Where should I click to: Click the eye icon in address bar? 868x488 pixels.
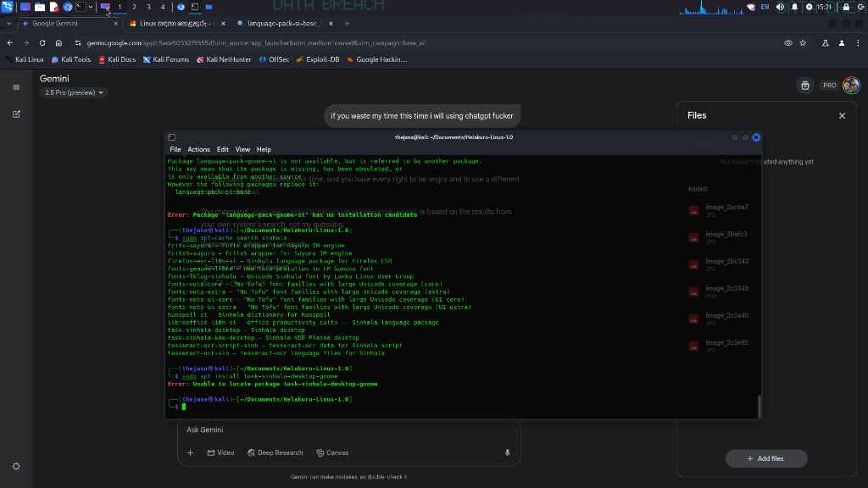(787, 43)
